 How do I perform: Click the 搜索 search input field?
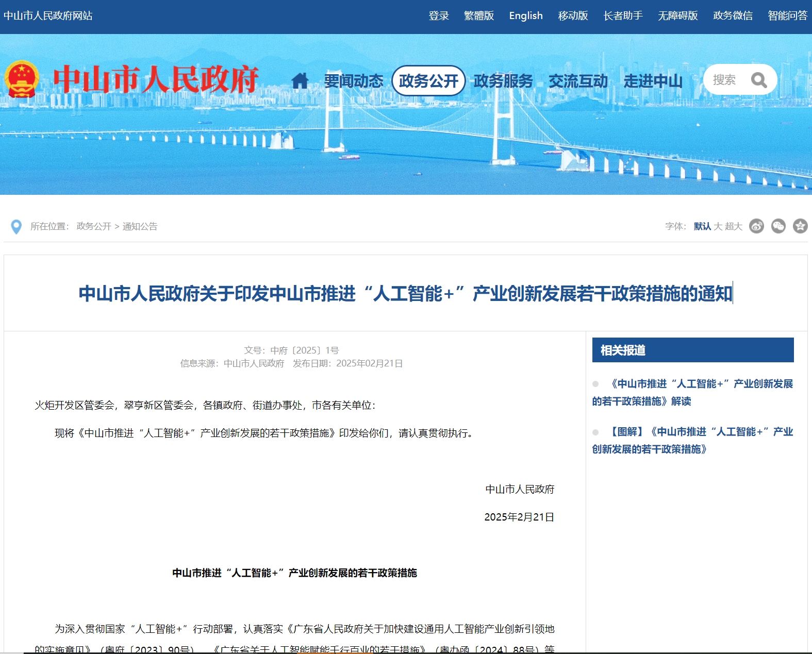coord(725,80)
